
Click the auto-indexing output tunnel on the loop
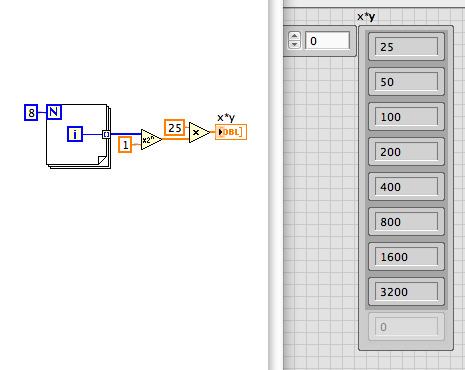[106, 134]
